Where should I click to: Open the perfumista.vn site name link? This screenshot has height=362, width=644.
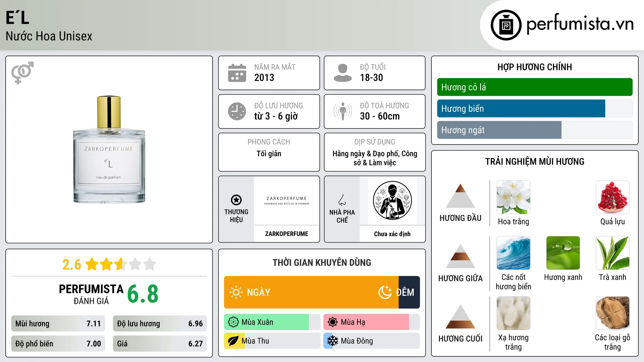(x=580, y=24)
